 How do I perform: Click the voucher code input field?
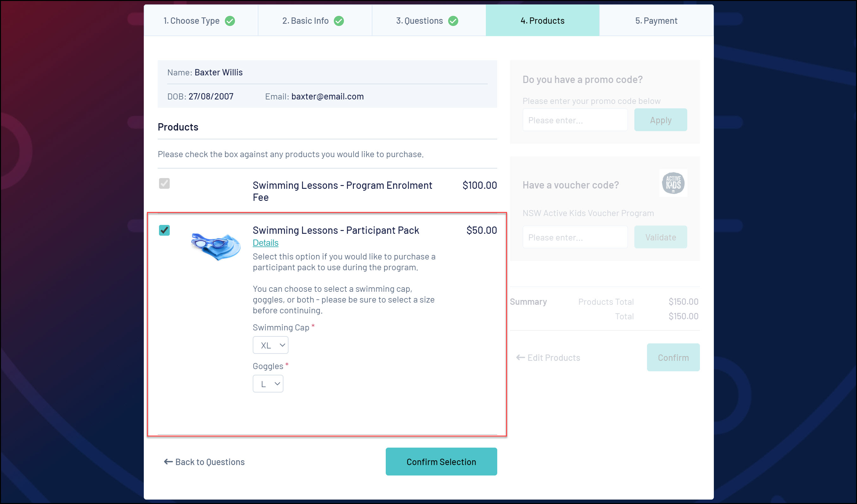point(575,237)
